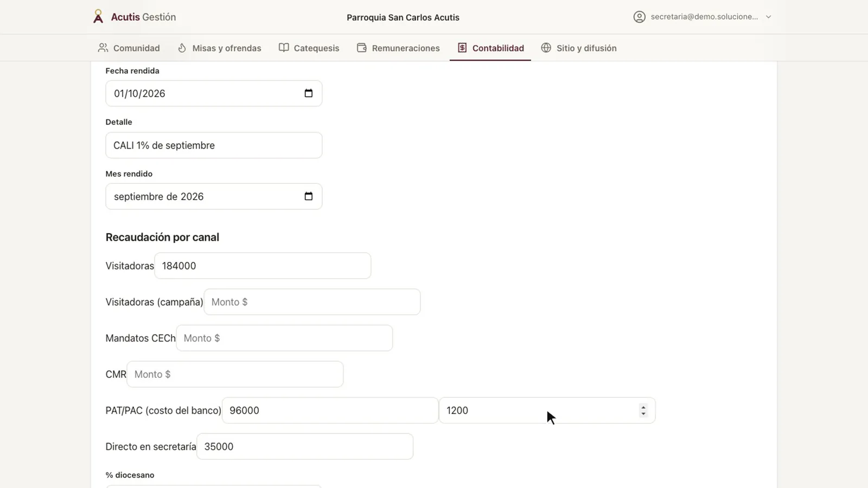Focus Visitadoras (campaña) amount field
Image resolution: width=868 pixels, height=488 pixels.
tap(312, 302)
